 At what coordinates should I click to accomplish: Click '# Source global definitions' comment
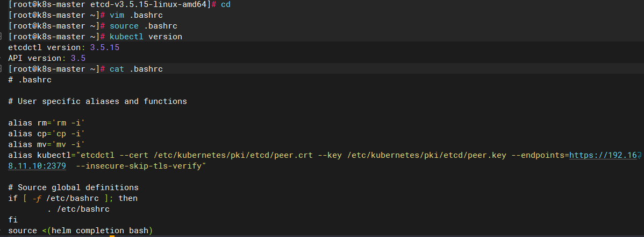(74, 187)
